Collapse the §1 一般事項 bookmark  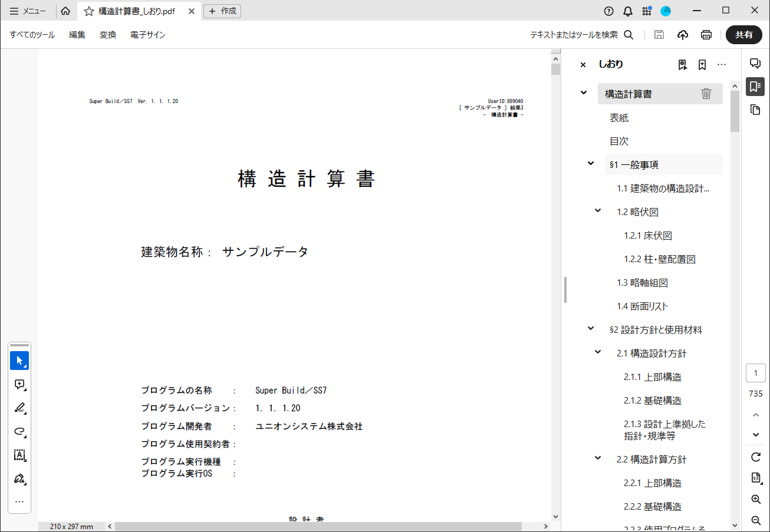click(x=591, y=163)
